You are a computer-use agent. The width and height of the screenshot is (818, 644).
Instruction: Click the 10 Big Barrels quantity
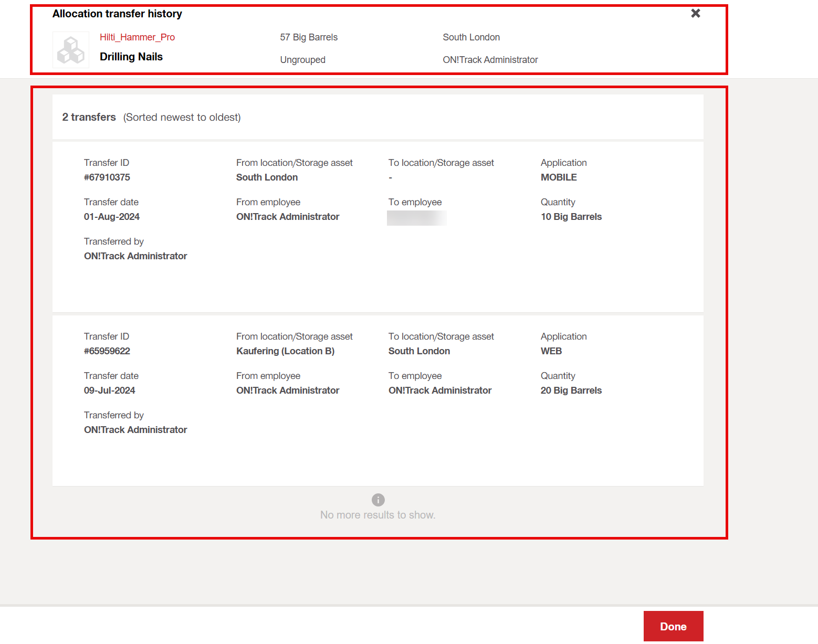coord(571,217)
